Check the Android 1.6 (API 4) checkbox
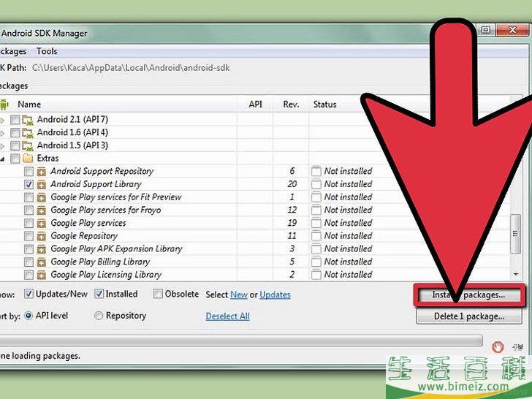 pos(15,133)
